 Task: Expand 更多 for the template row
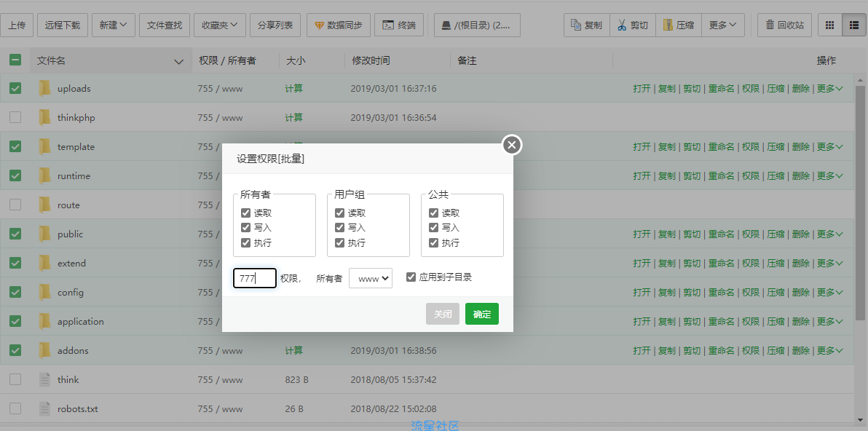pyautogui.click(x=830, y=146)
